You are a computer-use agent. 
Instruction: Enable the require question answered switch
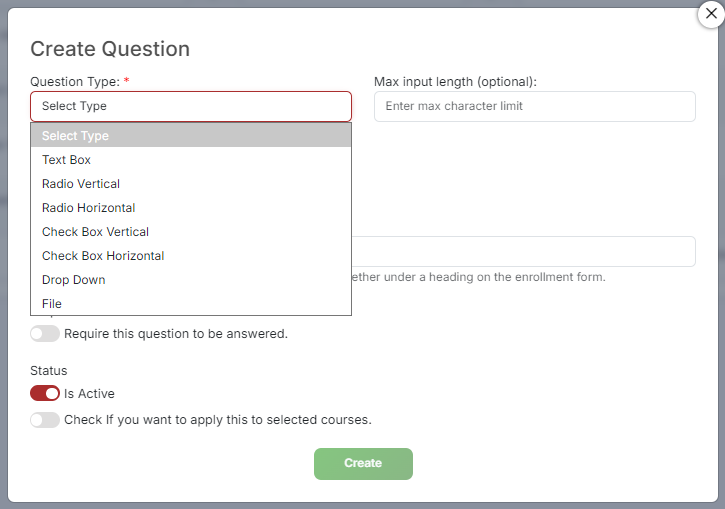(45, 333)
